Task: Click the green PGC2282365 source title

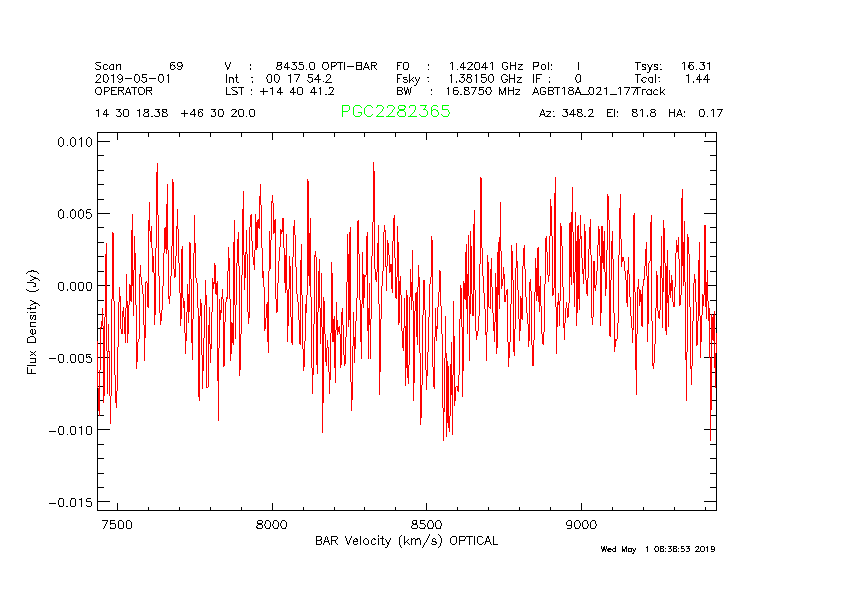Action: (395, 112)
